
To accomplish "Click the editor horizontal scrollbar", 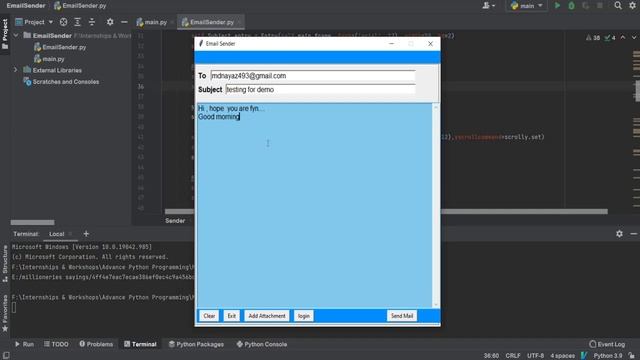I will (386, 211).
